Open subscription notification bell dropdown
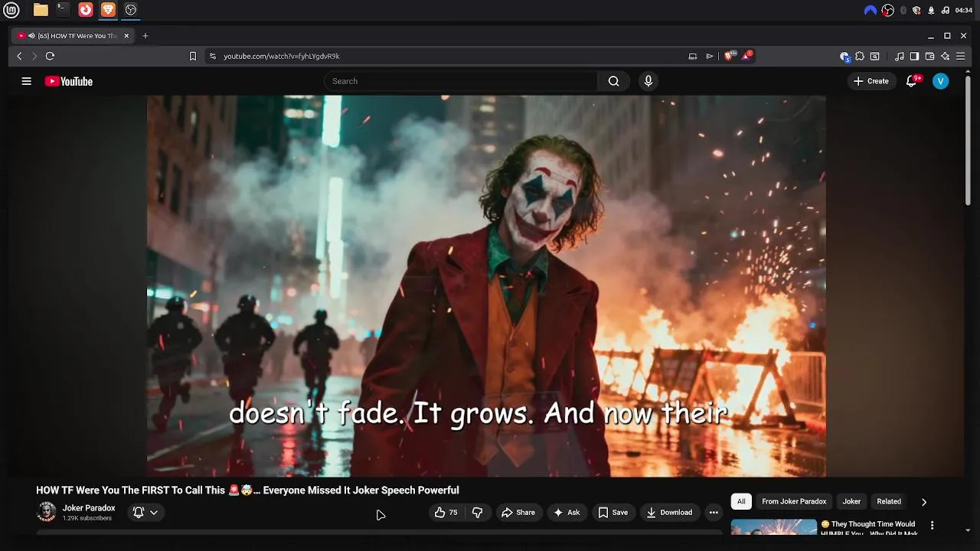This screenshot has height=551, width=980. pos(145,513)
